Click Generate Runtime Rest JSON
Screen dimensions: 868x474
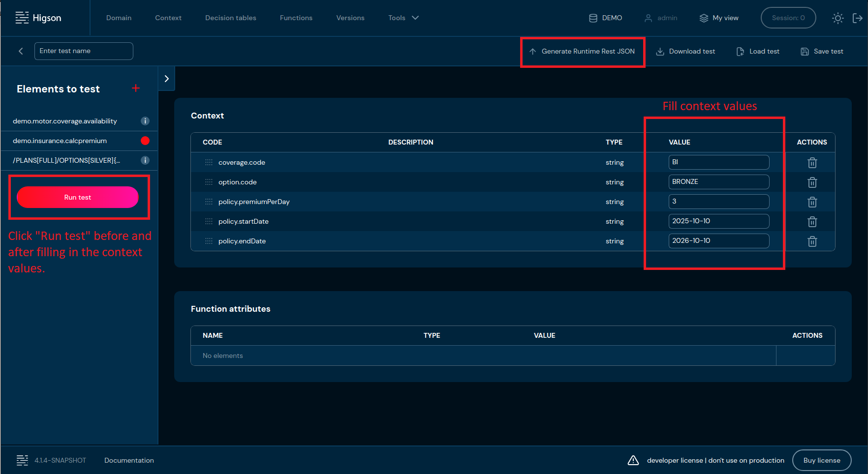(x=582, y=51)
